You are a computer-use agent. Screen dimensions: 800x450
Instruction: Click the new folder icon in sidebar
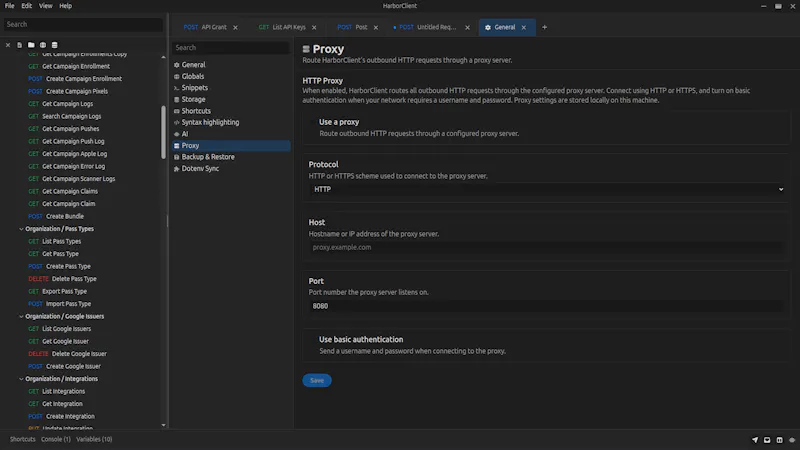[31, 45]
